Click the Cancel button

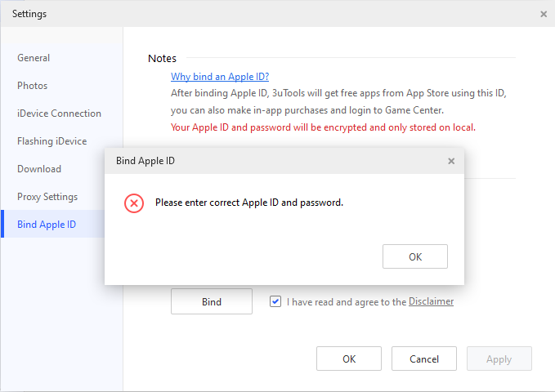tap(424, 359)
